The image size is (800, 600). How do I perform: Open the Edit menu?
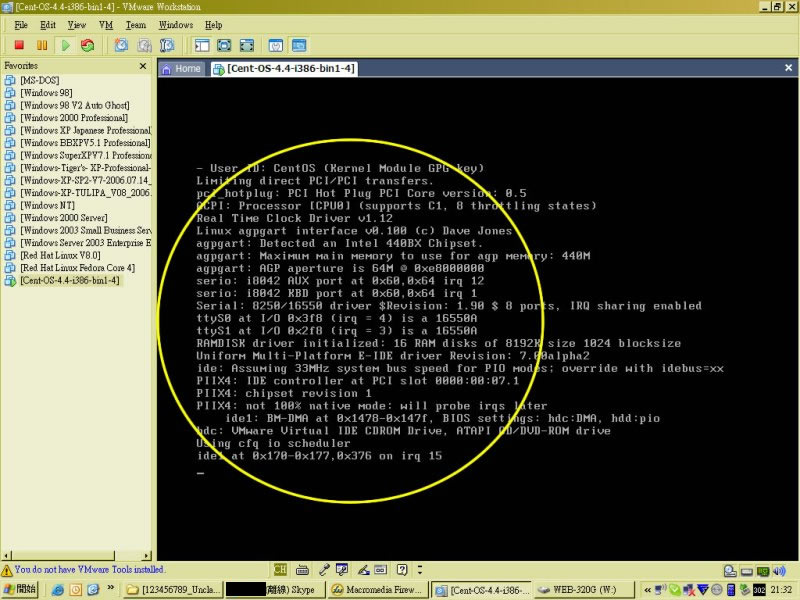click(x=48, y=24)
